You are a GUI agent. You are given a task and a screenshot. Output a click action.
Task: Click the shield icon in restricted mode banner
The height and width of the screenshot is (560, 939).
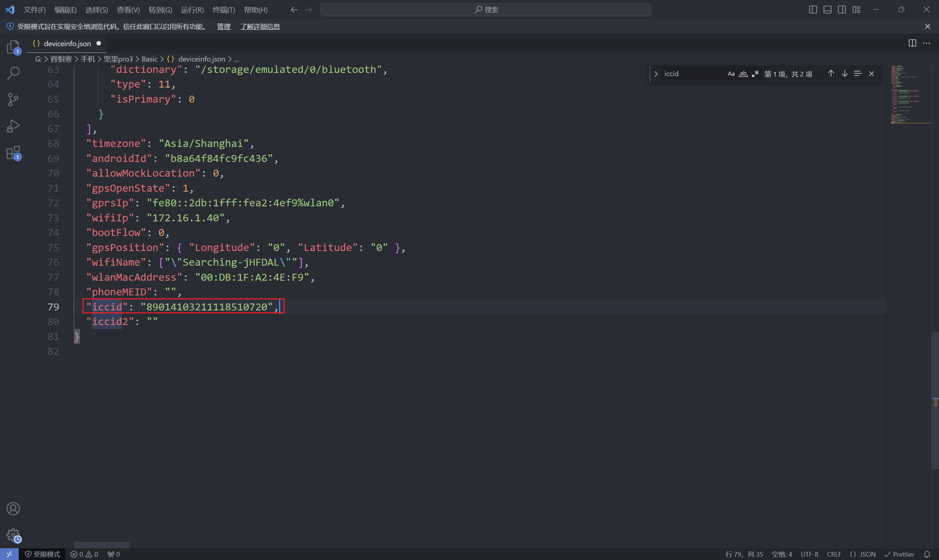[x=10, y=26]
